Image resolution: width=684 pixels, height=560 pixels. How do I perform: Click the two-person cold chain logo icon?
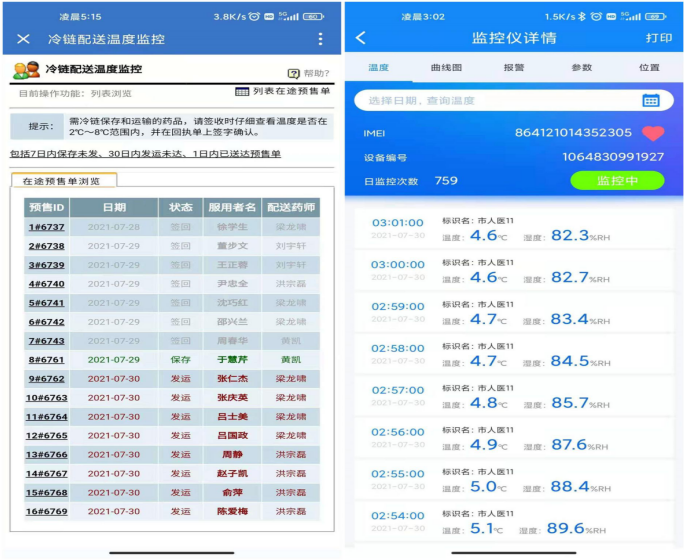coord(25,70)
